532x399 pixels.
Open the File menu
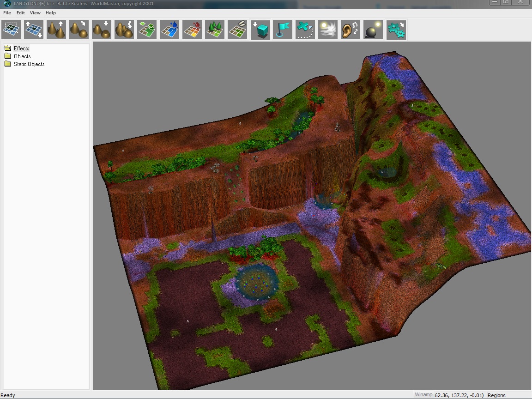click(7, 13)
